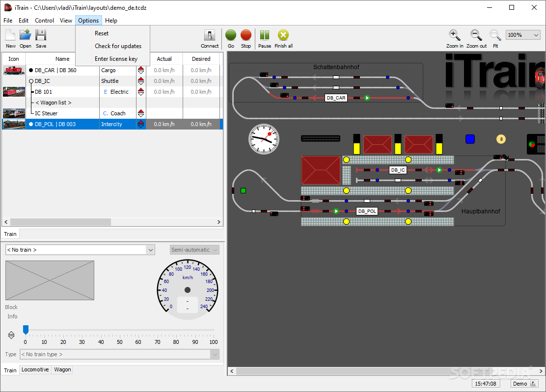Click the Finish all icon
Viewport: 546px width, 392px height.
click(283, 38)
